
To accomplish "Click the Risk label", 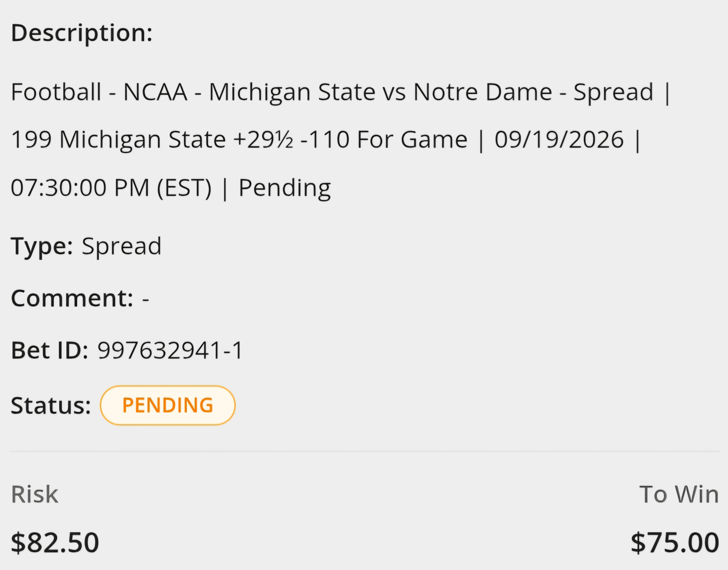I will coord(35,494).
